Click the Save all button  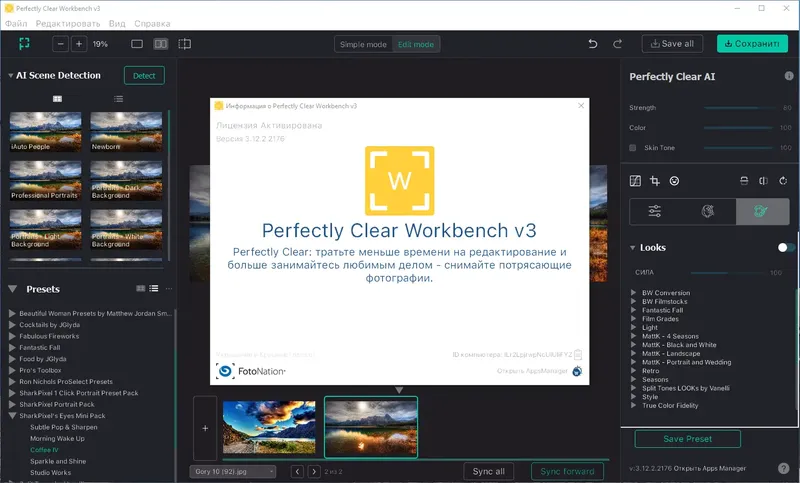click(672, 44)
